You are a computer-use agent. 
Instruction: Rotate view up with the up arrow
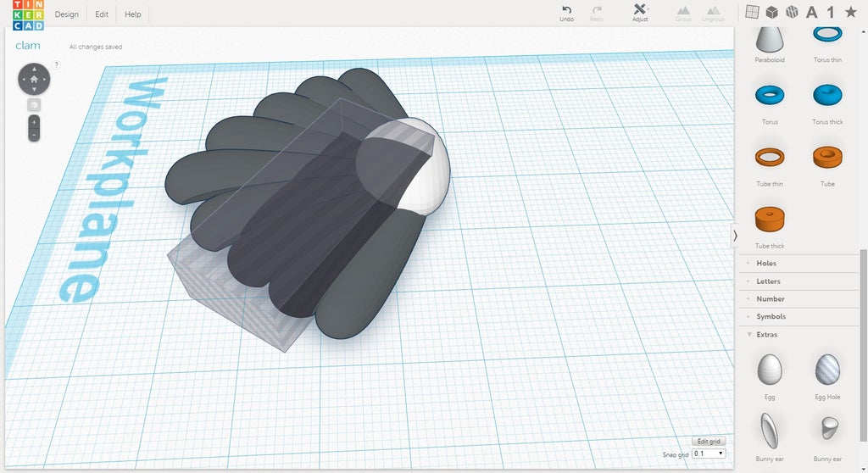[34, 69]
